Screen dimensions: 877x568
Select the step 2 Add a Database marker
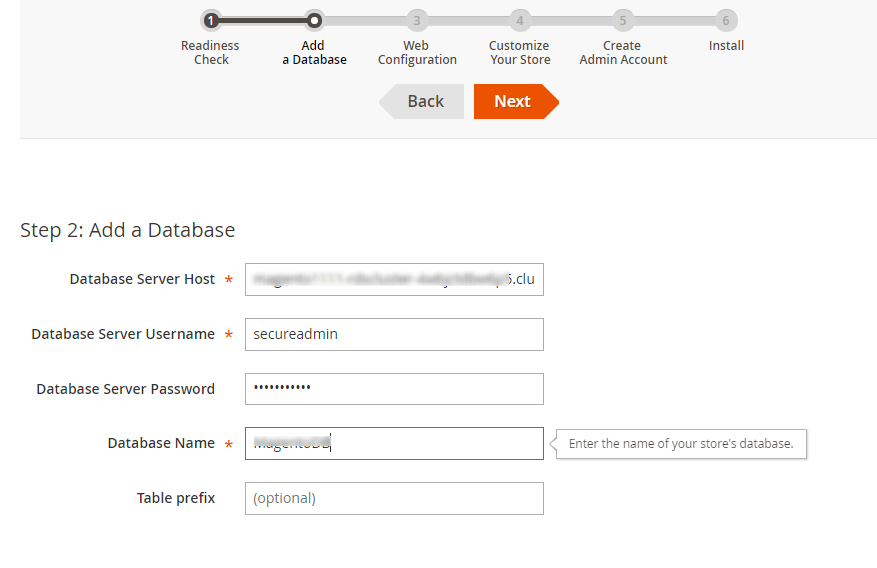[x=314, y=20]
